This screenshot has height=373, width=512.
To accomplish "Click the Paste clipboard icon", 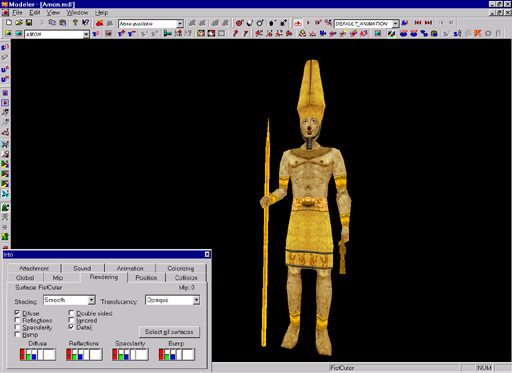I will click(x=63, y=23).
